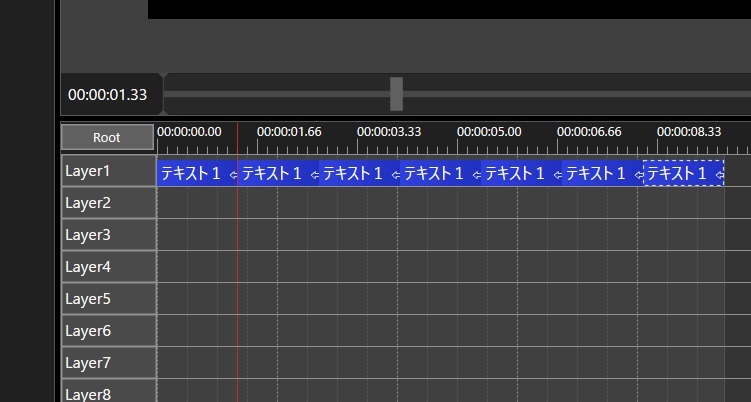Click the Layer5 row label
The width and height of the screenshot is (751, 402).
108,299
